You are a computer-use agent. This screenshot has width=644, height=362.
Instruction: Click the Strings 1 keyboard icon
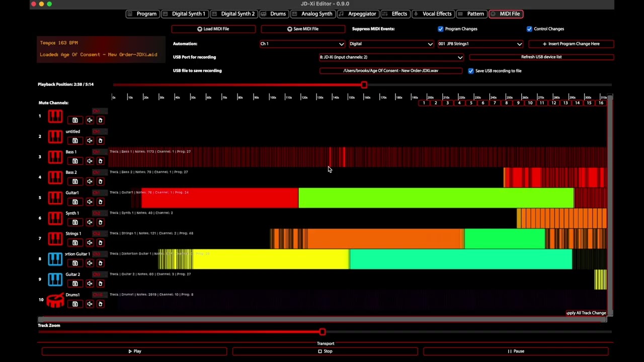[x=55, y=239]
